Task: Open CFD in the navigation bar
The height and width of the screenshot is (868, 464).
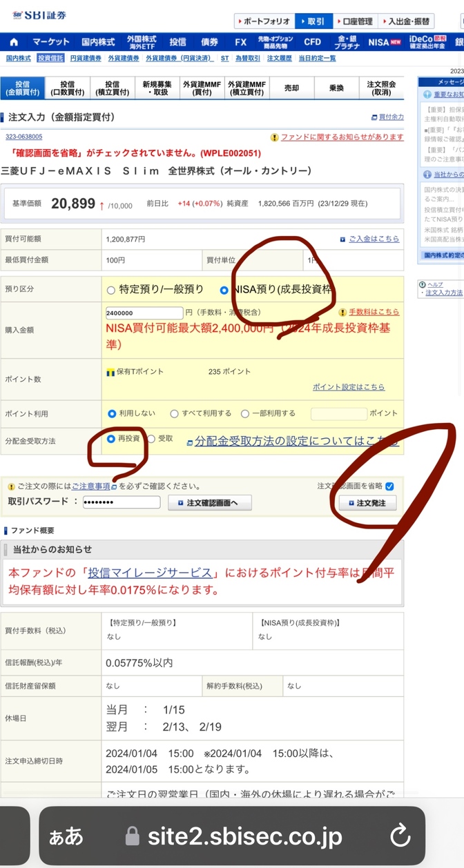Action: pos(313,42)
